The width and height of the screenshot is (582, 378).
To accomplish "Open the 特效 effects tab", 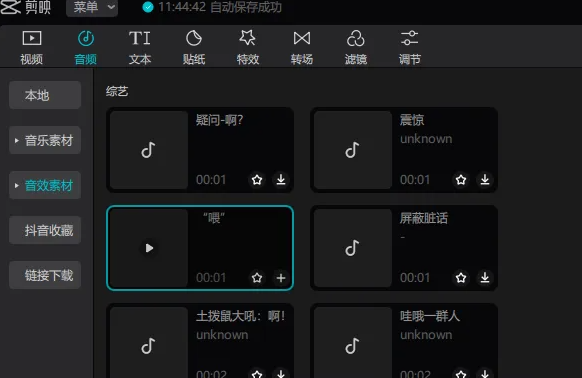I will pos(248,48).
